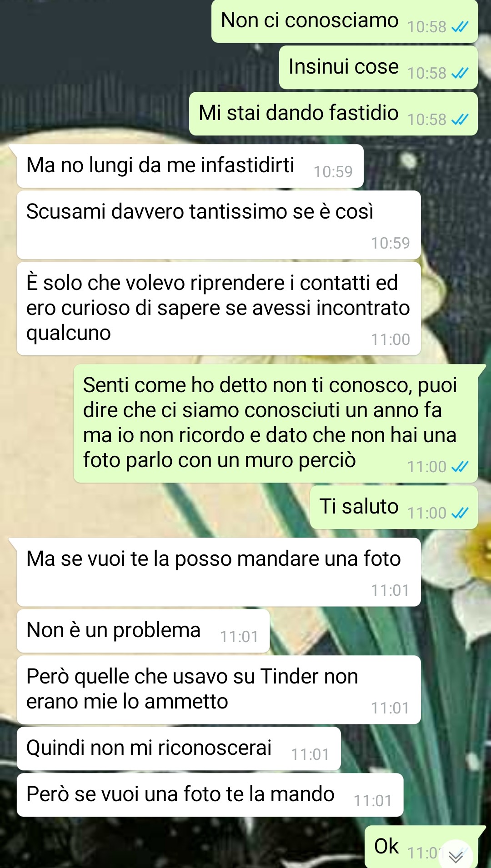Tap the 'Non è un problema' message
This screenshot has width=491, height=868.
point(143,631)
